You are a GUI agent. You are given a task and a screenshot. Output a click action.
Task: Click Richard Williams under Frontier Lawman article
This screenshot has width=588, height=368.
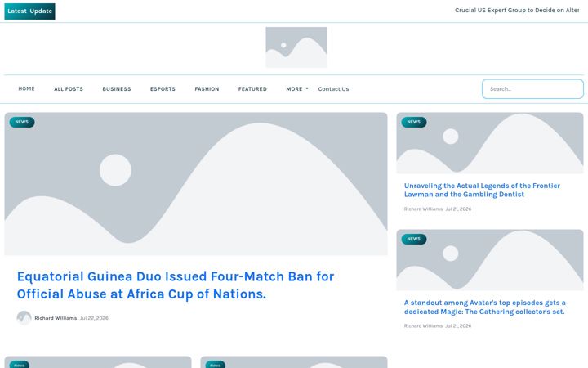423,209
